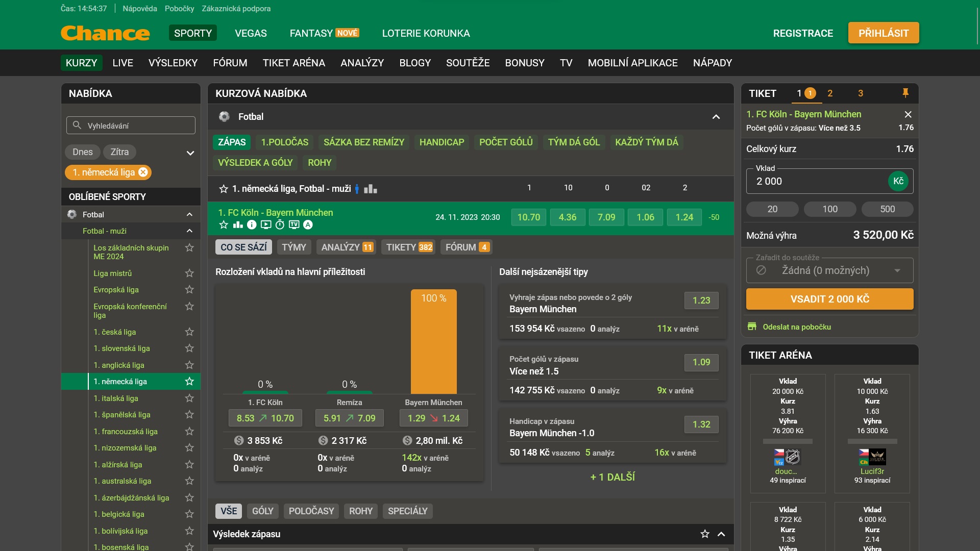Click coin icon next to 2,80 mil. Kč
Viewport: 980px width, 551px height.
(407, 440)
